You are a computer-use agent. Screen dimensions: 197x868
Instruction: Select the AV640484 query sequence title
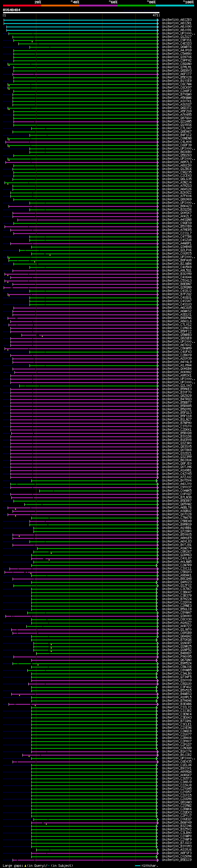coord(11,10)
